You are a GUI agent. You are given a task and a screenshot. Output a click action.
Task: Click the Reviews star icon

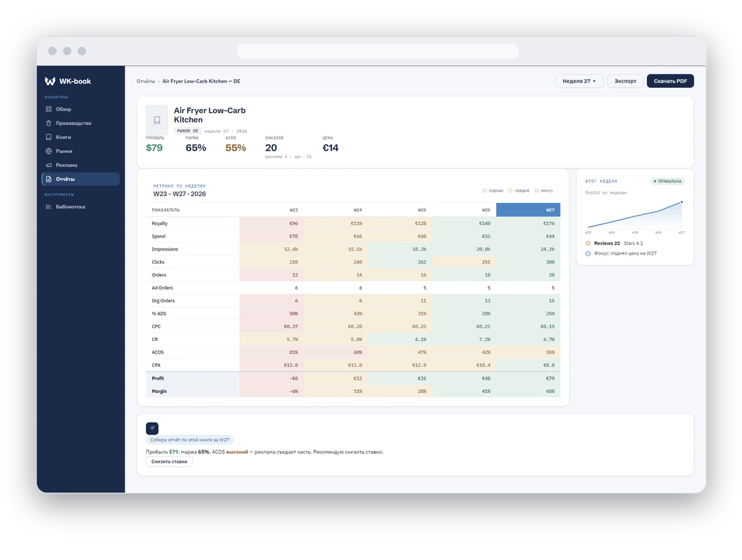[588, 243]
